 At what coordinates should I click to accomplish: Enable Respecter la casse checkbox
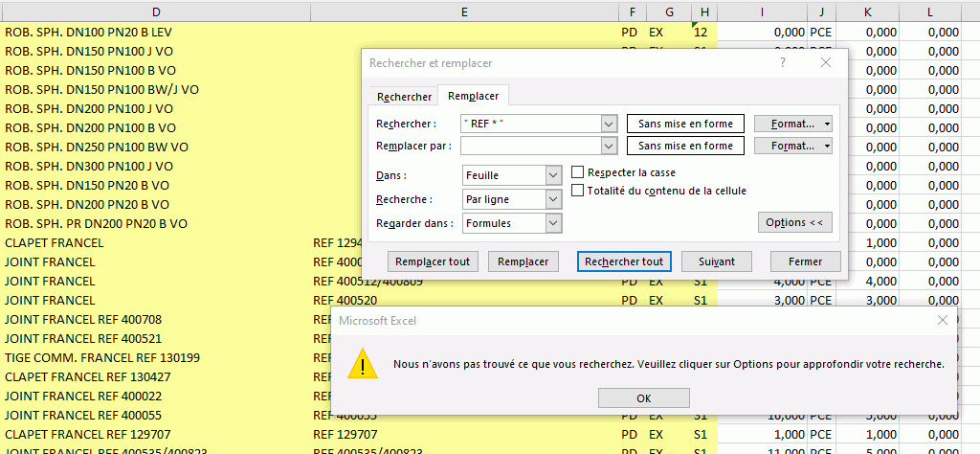tap(578, 172)
